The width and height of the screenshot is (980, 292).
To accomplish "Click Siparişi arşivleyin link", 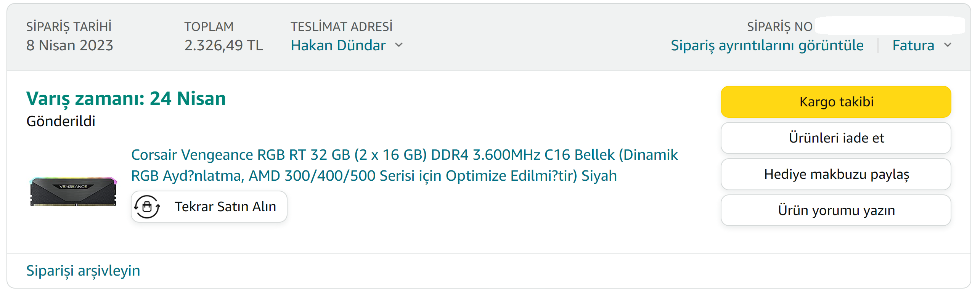I will (83, 271).
